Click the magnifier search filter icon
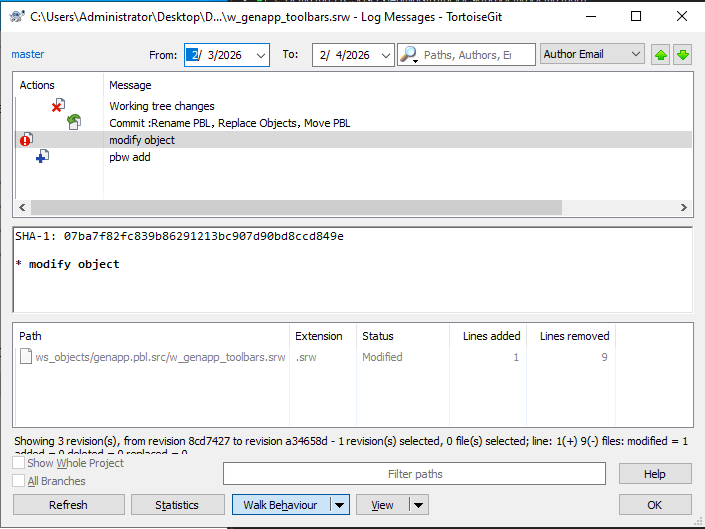The height and width of the screenshot is (529, 705). coord(409,55)
